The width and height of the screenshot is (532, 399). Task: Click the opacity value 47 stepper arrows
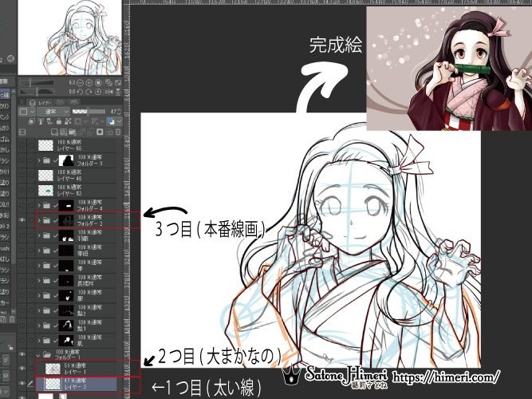pos(119,112)
